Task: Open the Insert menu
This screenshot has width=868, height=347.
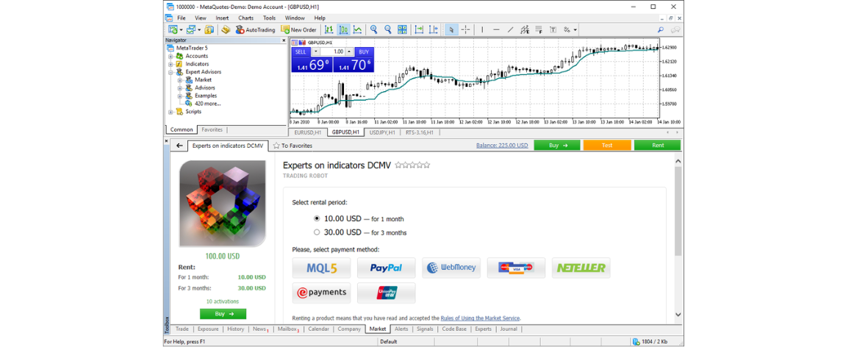Action: [x=222, y=18]
